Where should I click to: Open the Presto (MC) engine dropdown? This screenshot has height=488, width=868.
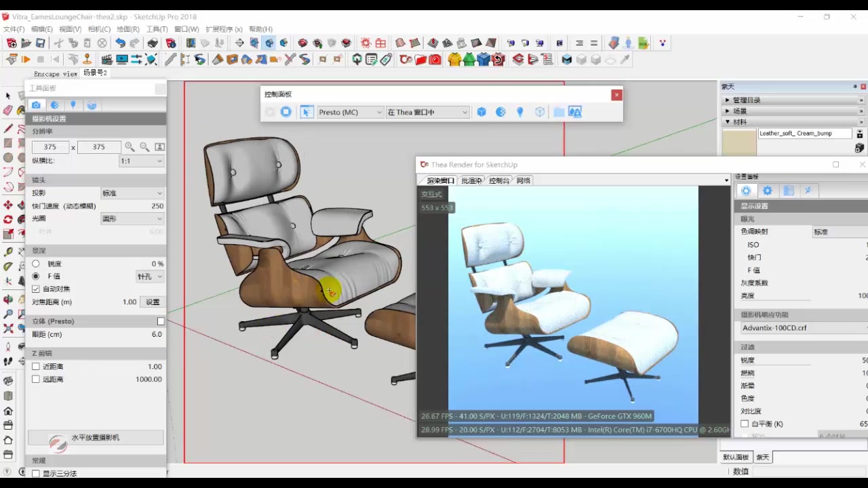(350, 112)
